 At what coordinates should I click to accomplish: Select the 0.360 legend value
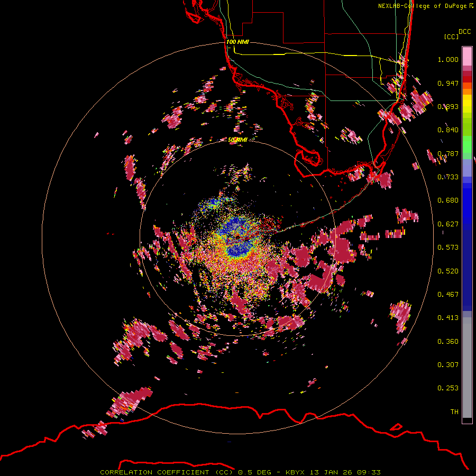[x=448, y=342]
